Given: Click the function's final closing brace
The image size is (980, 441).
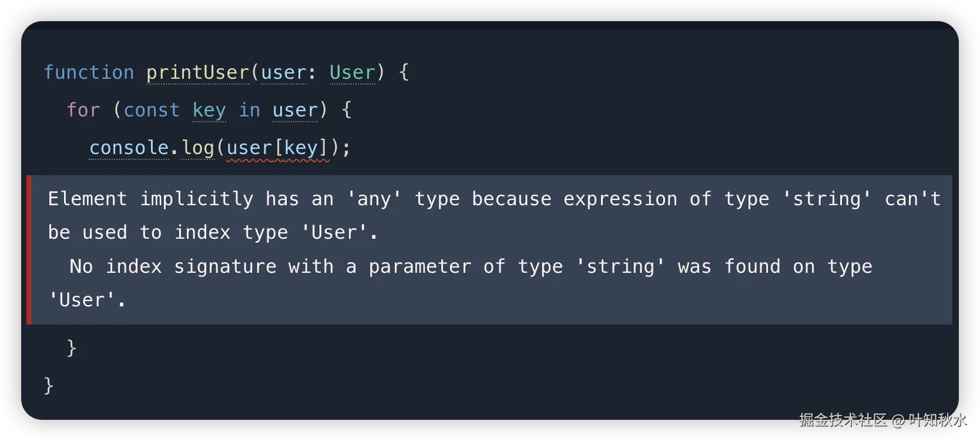Looking at the screenshot, I should (x=49, y=385).
